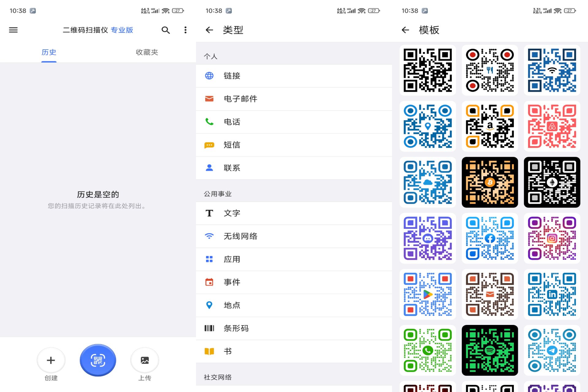Choose the 联系 type row
The image size is (588, 392).
[x=294, y=168]
